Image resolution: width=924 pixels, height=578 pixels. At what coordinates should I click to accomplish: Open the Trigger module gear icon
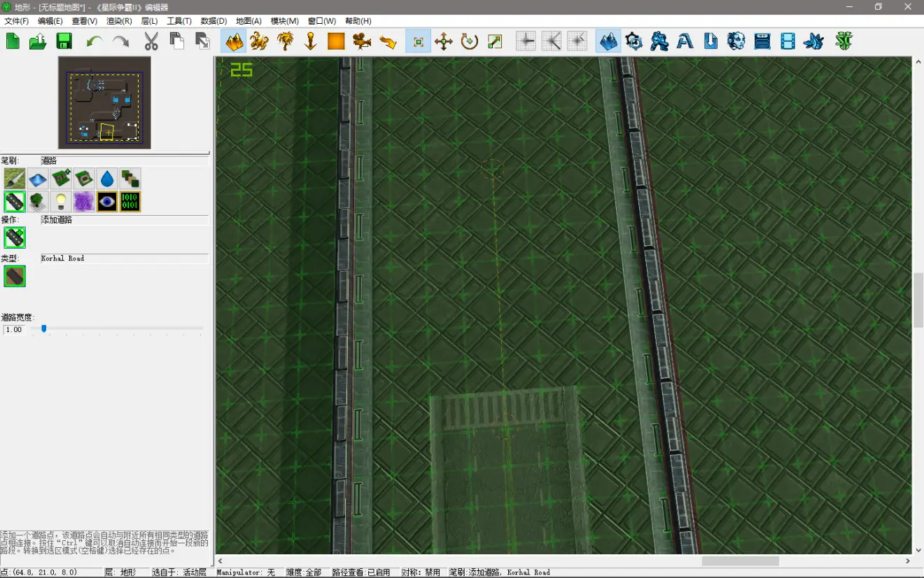coord(634,41)
